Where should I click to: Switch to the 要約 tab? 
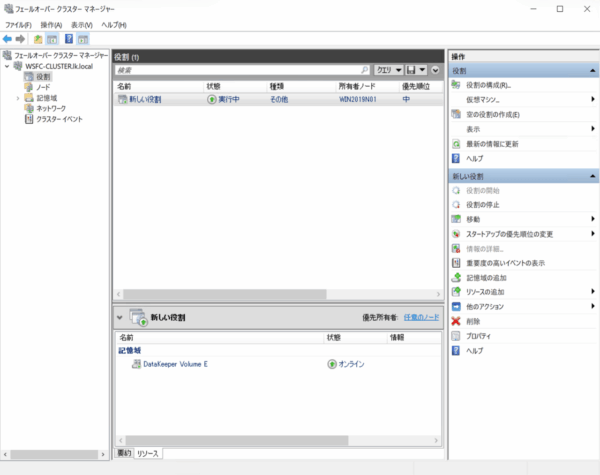click(124, 453)
